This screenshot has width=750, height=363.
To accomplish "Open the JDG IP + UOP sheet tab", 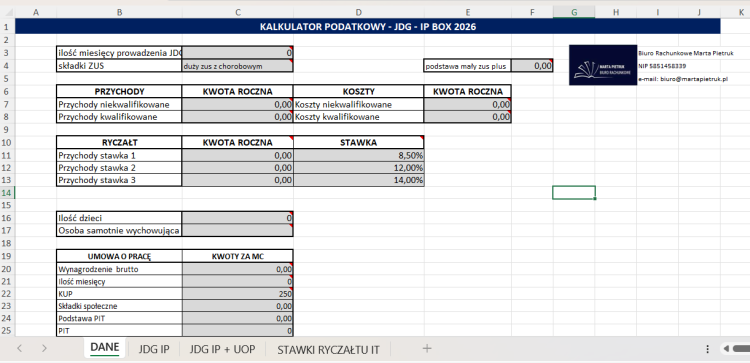I will (x=222, y=349).
